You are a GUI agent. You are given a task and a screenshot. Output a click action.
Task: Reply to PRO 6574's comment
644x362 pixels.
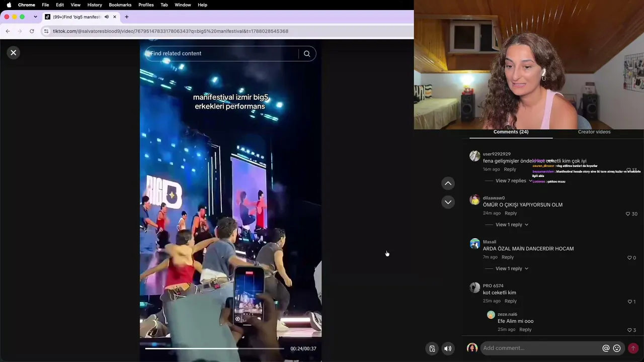511,301
